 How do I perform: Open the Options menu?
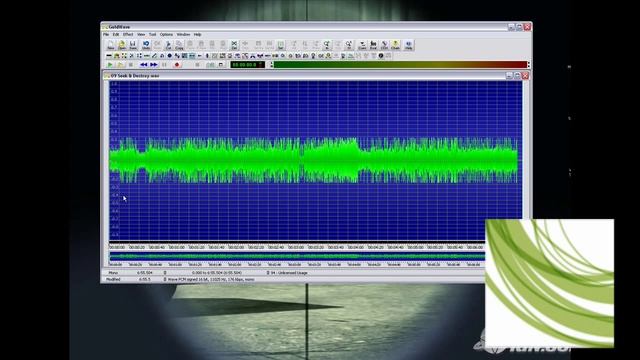click(166, 34)
